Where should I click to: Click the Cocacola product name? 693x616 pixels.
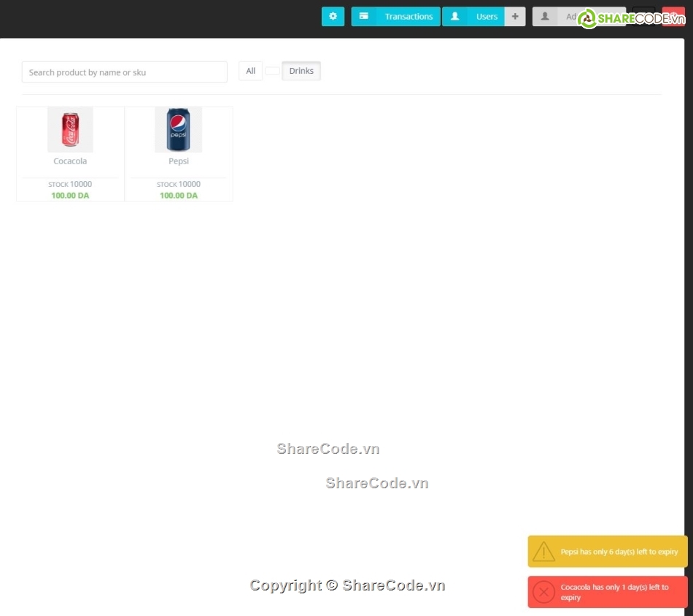(70, 161)
